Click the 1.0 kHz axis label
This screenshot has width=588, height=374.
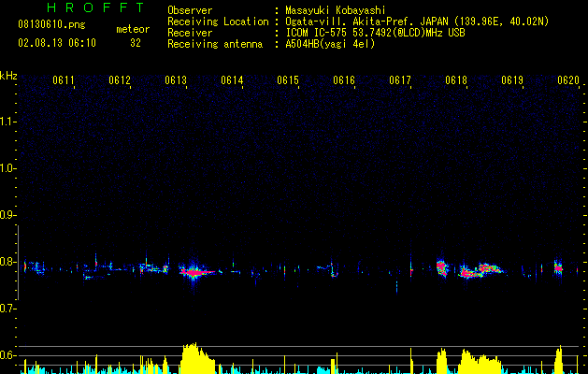click(x=7, y=168)
